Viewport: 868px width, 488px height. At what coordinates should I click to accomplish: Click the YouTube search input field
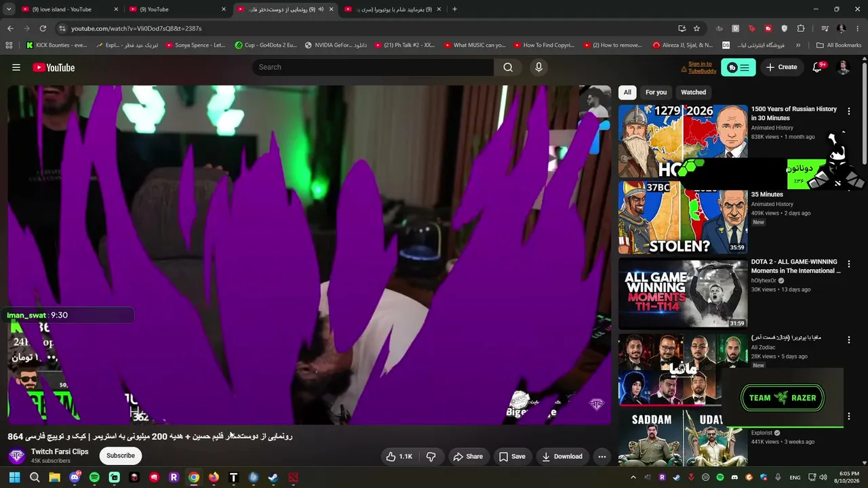(373, 67)
